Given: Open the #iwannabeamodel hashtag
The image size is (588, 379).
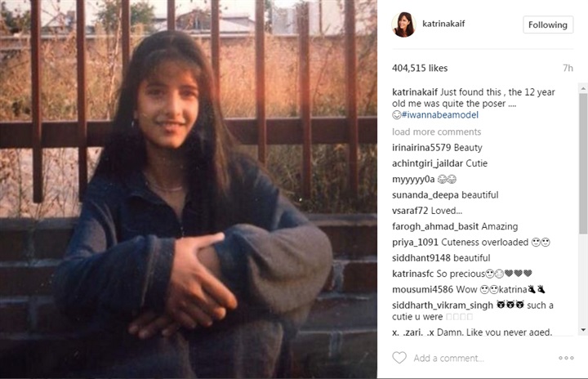Looking at the screenshot, I should click(440, 115).
